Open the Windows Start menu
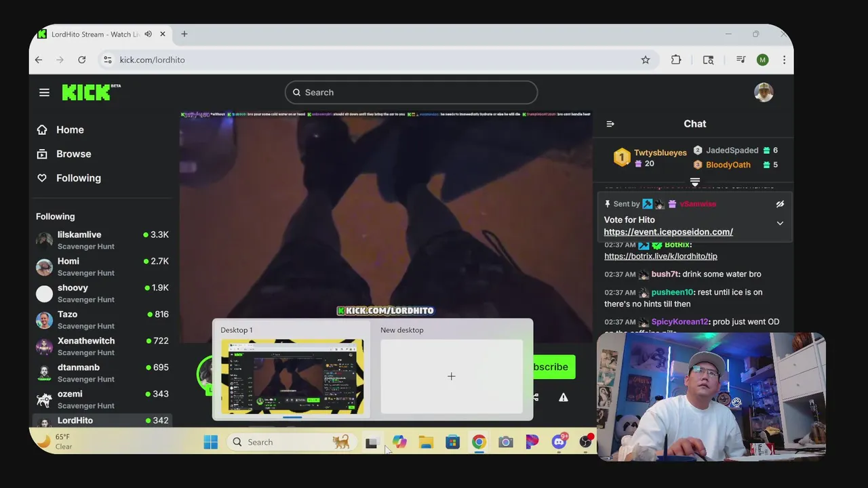 210,442
